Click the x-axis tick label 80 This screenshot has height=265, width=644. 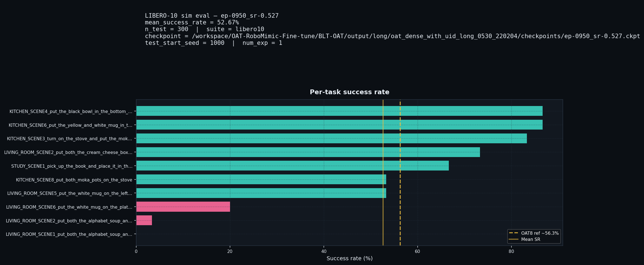pyautogui.click(x=511, y=252)
